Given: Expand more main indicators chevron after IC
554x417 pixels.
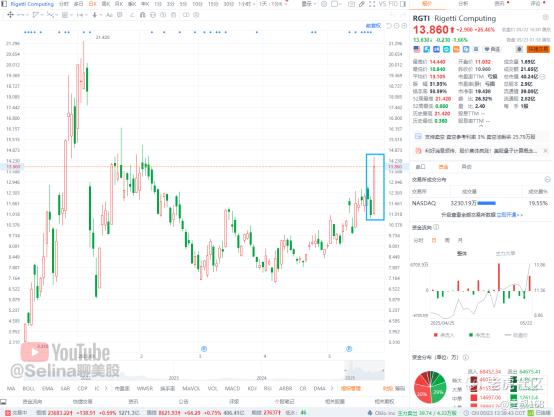Looking at the screenshot, I should click(x=106, y=388).
